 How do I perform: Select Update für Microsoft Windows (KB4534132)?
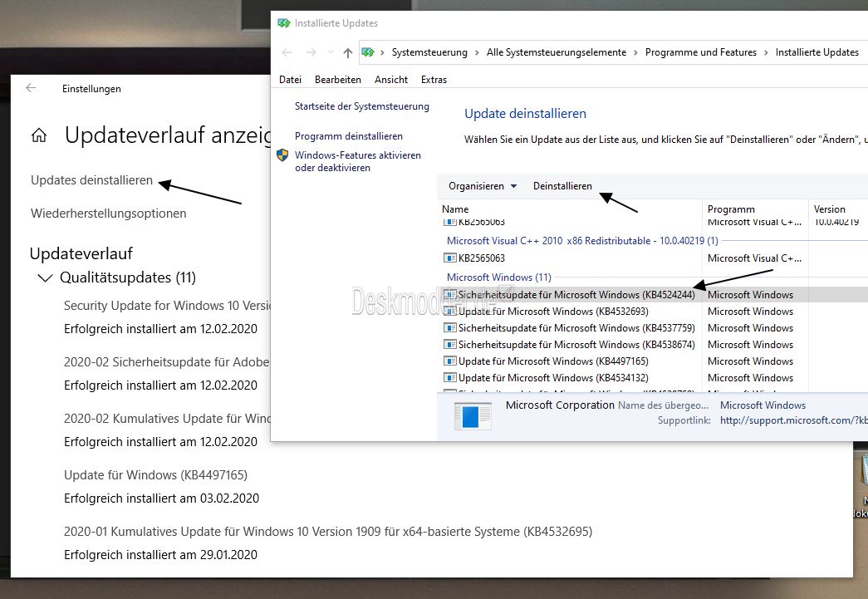point(553,378)
